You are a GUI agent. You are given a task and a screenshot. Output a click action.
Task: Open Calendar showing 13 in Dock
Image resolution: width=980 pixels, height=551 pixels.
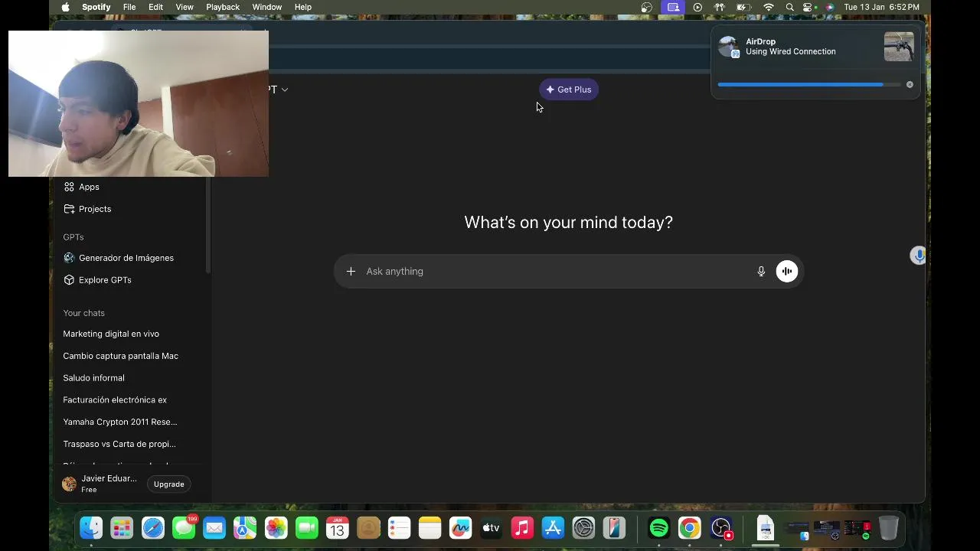pos(338,528)
